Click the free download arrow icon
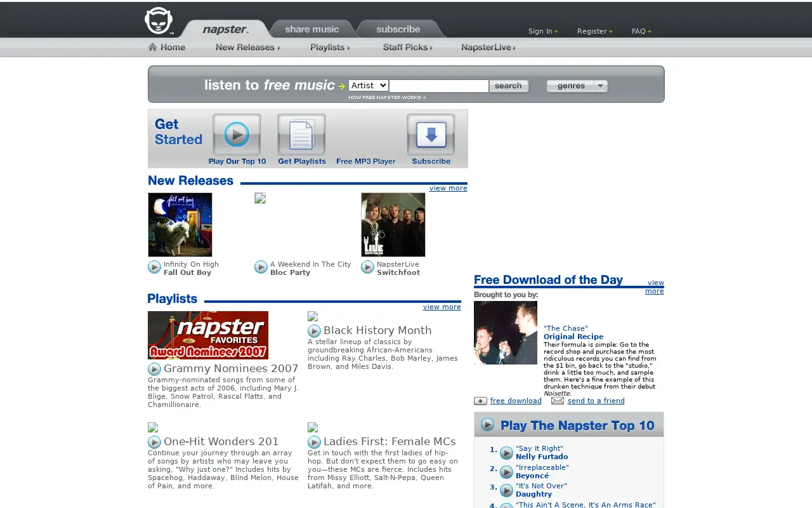 click(480, 401)
